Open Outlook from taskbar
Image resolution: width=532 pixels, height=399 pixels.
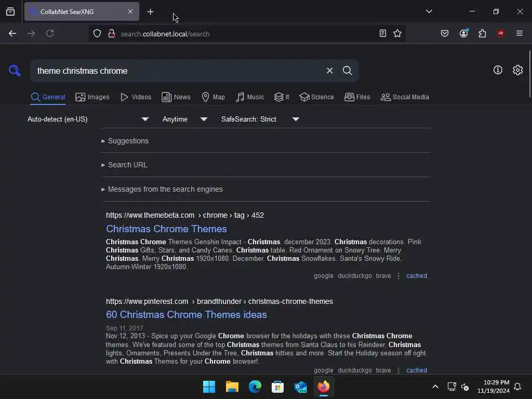click(301, 387)
